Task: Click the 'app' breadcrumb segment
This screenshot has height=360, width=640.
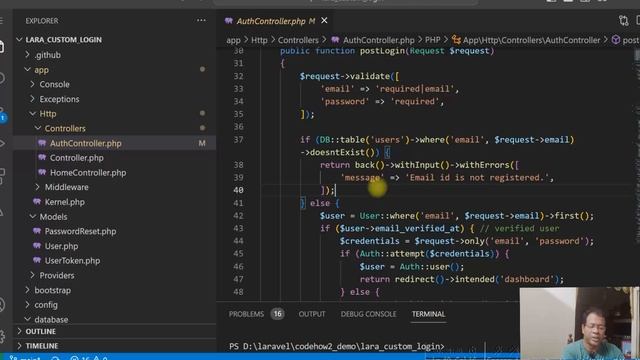Action: click(x=233, y=40)
